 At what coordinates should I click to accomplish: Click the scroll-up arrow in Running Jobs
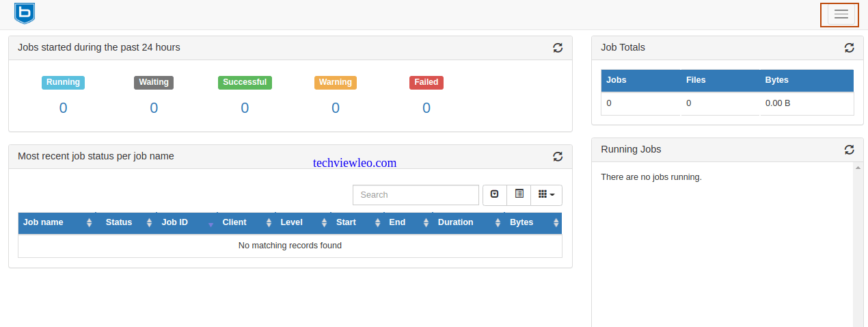(858, 167)
